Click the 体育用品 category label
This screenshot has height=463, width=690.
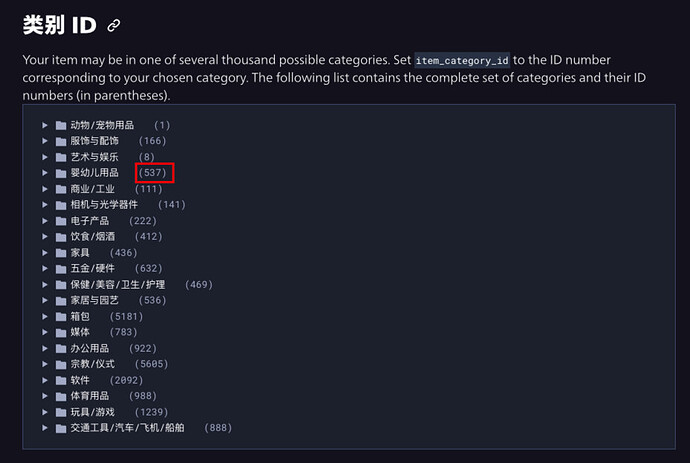pyautogui.click(x=90, y=396)
